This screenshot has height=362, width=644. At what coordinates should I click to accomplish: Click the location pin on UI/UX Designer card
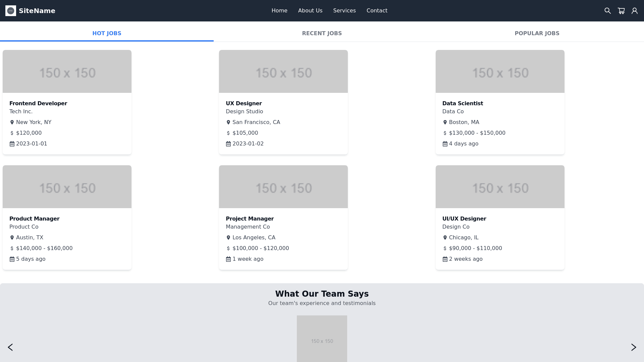[445, 237]
